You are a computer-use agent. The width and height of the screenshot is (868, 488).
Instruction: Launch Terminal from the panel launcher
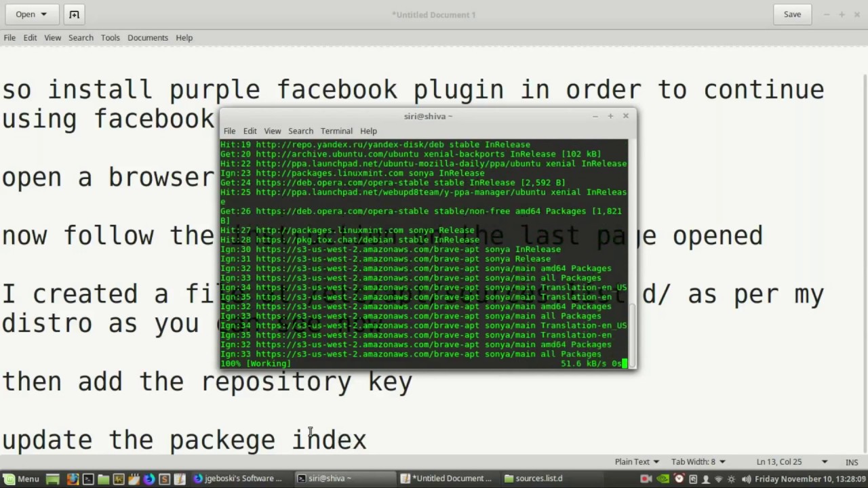(x=88, y=479)
